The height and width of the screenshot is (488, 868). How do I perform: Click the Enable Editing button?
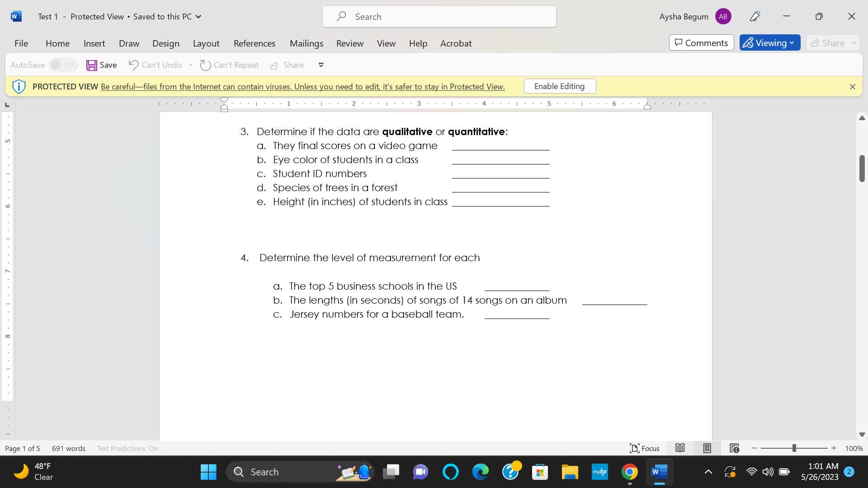click(560, 86)
